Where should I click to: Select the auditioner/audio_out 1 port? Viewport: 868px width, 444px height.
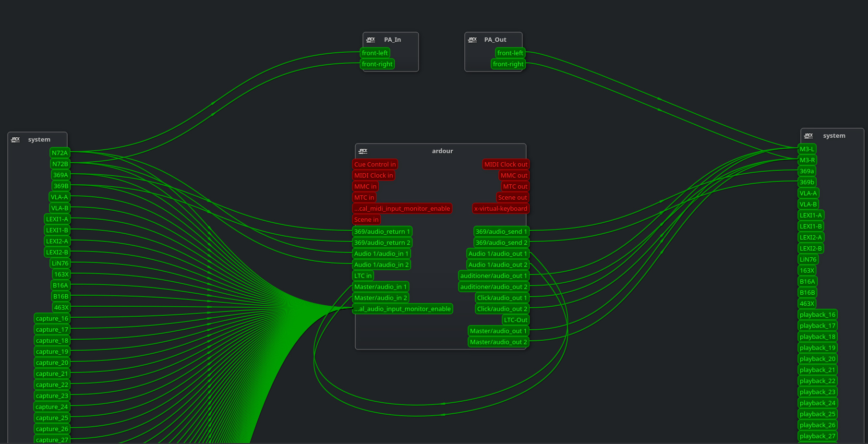[494, 276]
